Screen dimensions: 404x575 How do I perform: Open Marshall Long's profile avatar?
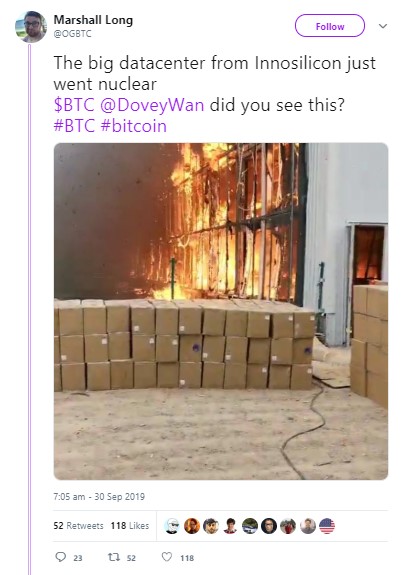31,26
